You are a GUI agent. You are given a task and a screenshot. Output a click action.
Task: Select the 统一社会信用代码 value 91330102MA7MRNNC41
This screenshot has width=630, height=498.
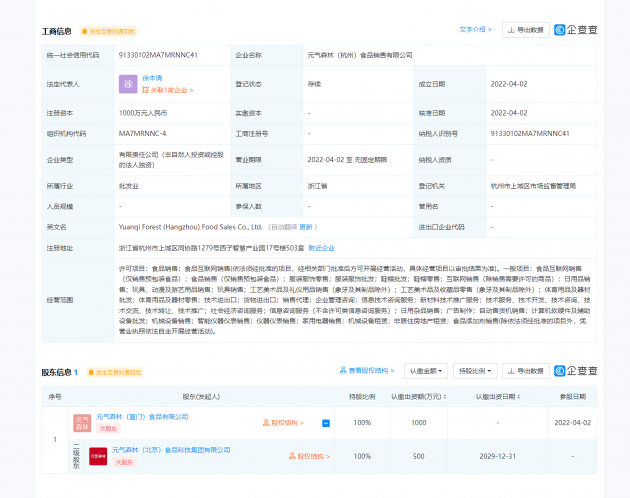coord(158,55)
